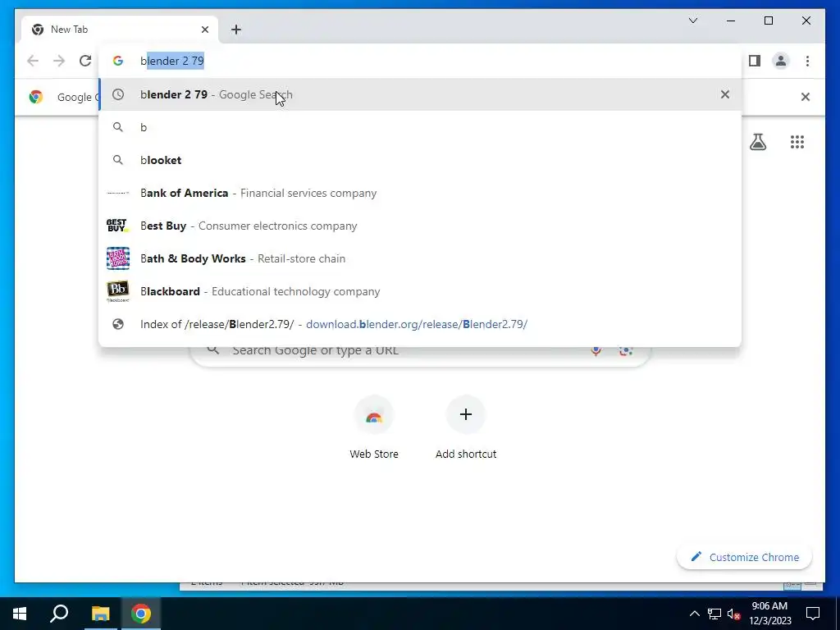The width and height of the screenshot is (840, 630).
Task: Open Customize Chrome
Action: point(745,557)
